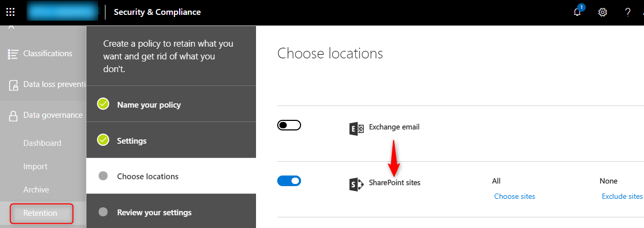Click the Data governance padlock icon
Image resolution: width=644 pixels, height=228 pixels.
click(x=13, y=116)
